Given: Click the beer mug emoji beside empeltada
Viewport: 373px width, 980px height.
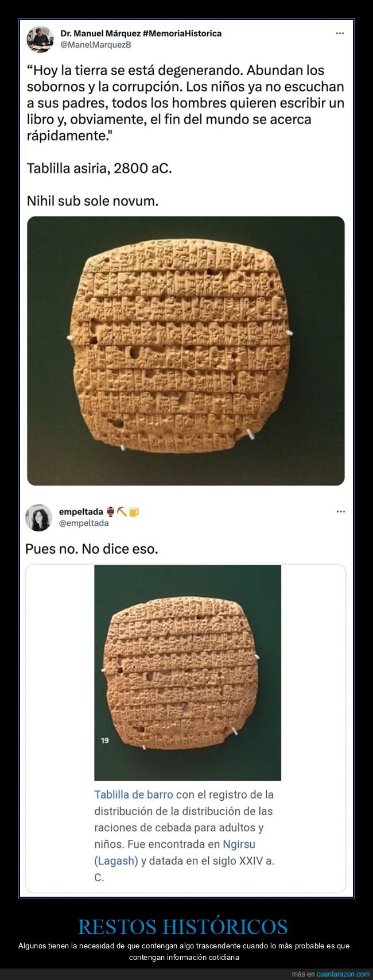Looking at the screenshot, I should (134, 511).
